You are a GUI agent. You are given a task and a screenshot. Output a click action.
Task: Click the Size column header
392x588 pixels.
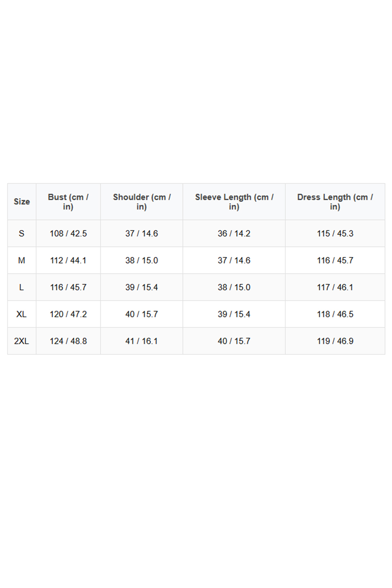pyautogui.click(x=22, y=202)
